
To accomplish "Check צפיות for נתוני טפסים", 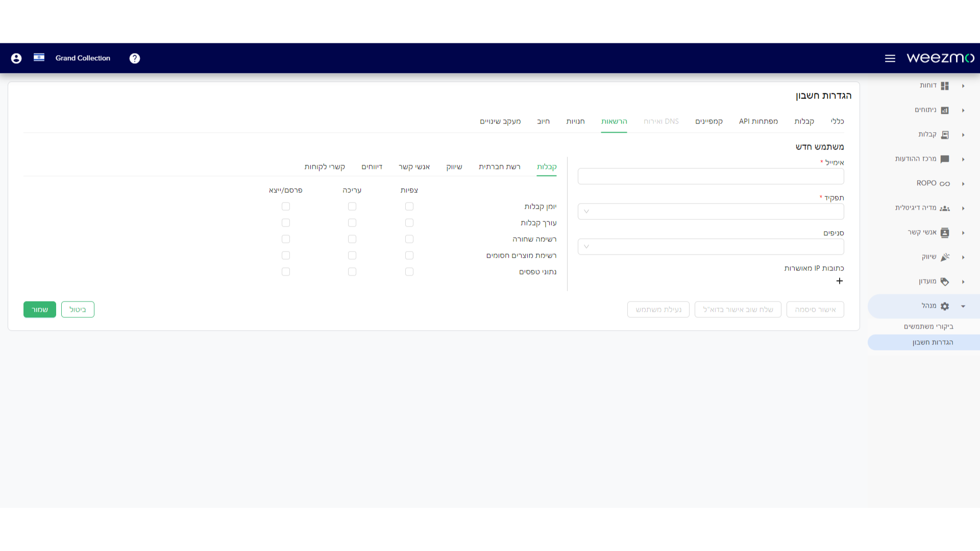I will (409, 272).
